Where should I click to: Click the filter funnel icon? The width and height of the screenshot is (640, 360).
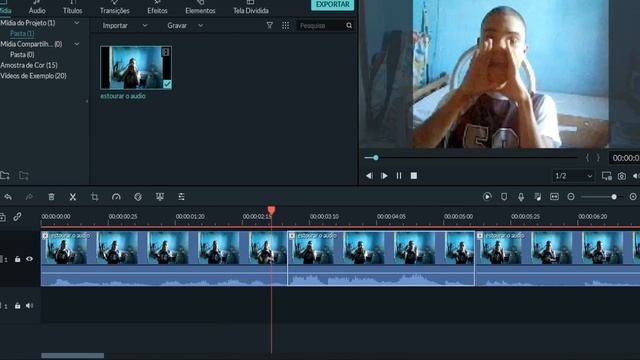tap(270, 25)
